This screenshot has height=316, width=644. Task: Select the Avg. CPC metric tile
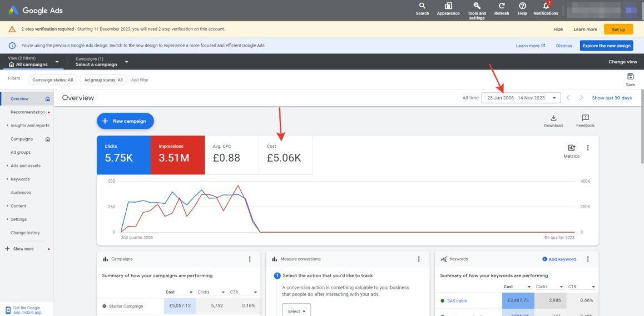(232, 155)
